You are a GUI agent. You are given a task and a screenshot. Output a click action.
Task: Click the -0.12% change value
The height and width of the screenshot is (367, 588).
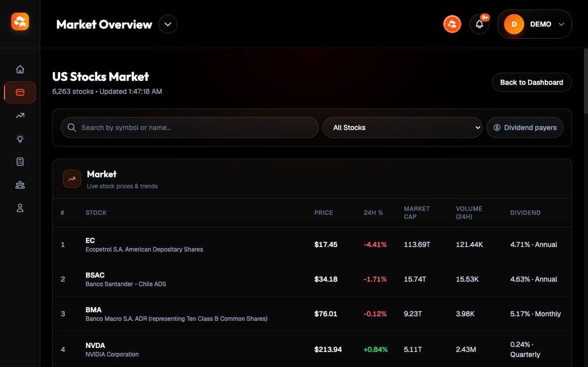pos(375,314)
